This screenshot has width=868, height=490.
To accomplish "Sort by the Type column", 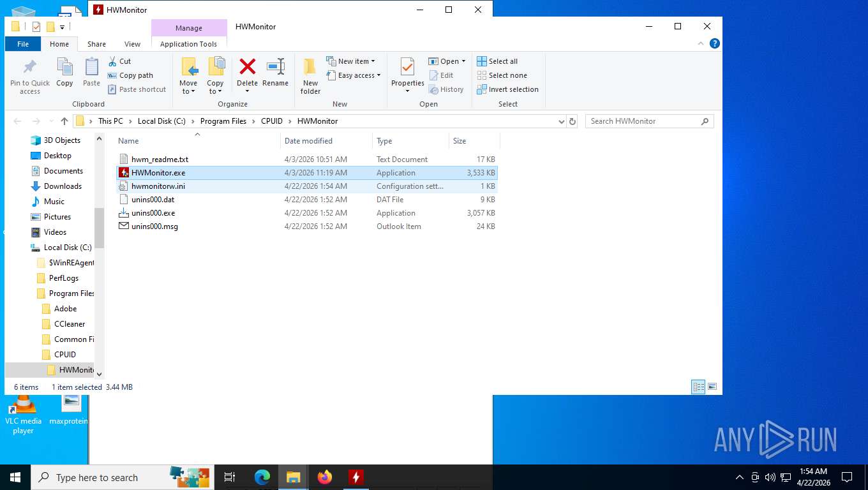I will click(x=410, y=141).
